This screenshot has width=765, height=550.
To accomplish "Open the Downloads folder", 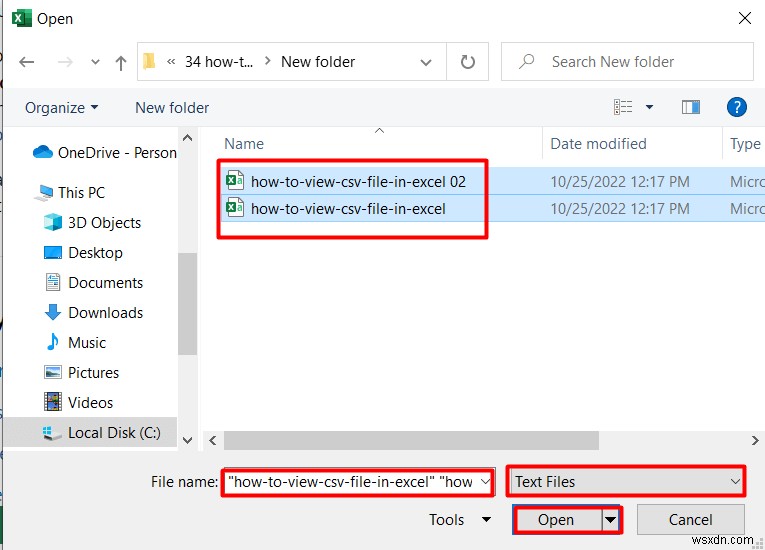I will (105, 313).
